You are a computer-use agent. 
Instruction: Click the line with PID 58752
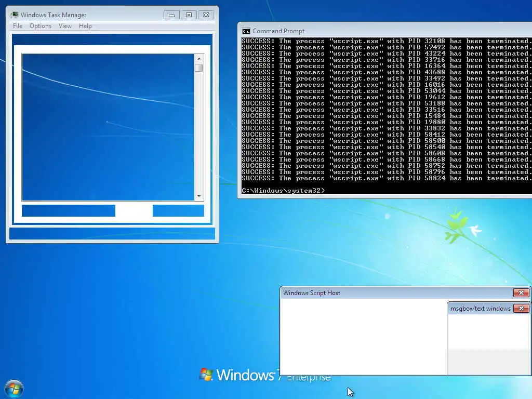387,166
